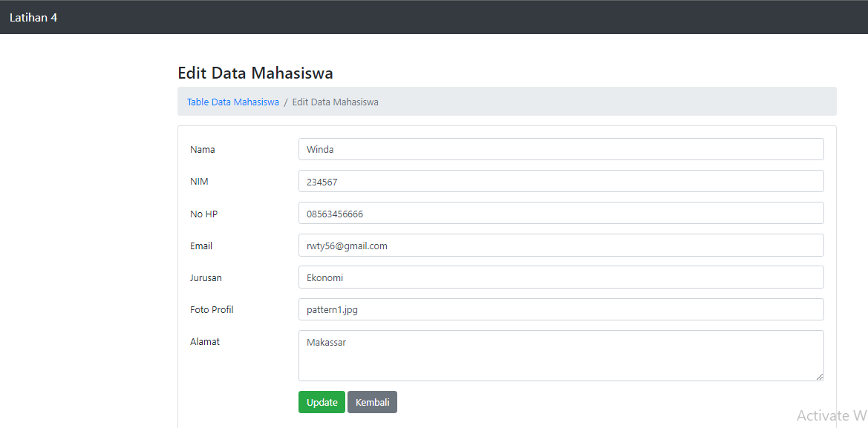The width and height of the screenshot is (868, 428).
Task: Click the Jurusan form label
Action: [206, 277]
